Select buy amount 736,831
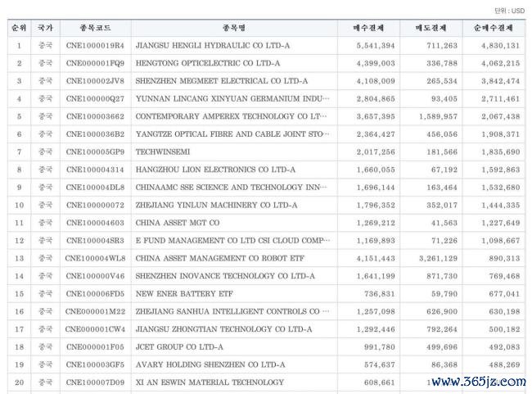The width and height of the screenshot is (532, 394). coord(380,293)
